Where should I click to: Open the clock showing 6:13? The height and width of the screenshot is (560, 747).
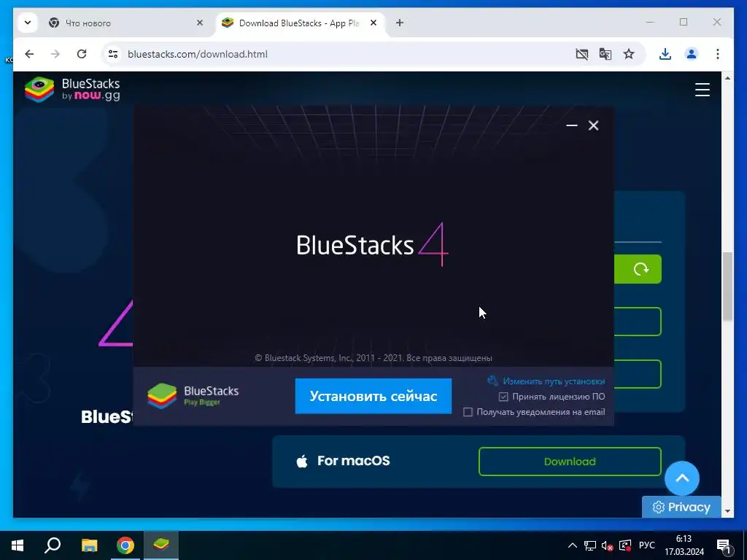tap(684, 545)
